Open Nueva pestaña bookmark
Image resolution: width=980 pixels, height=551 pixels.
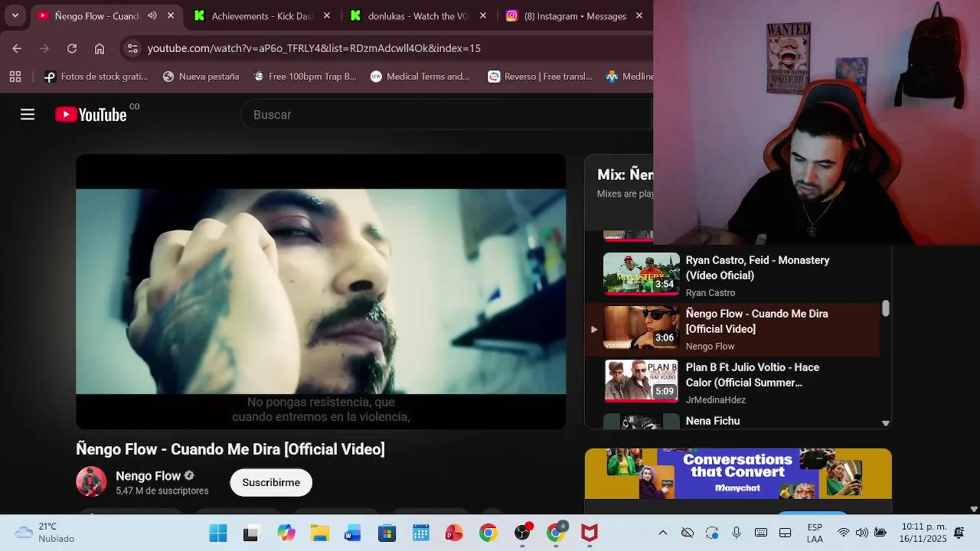201,77
